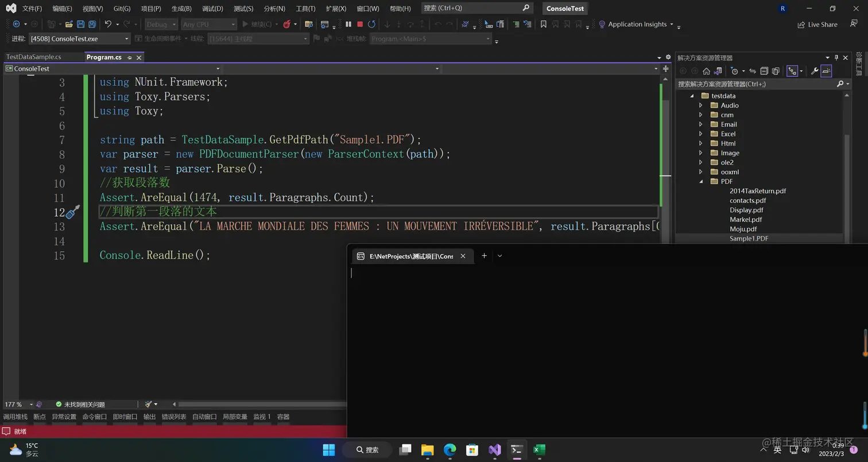Open the Git(G) menu
This screenshot has width=868, height=462.
(x=122, y=9)
